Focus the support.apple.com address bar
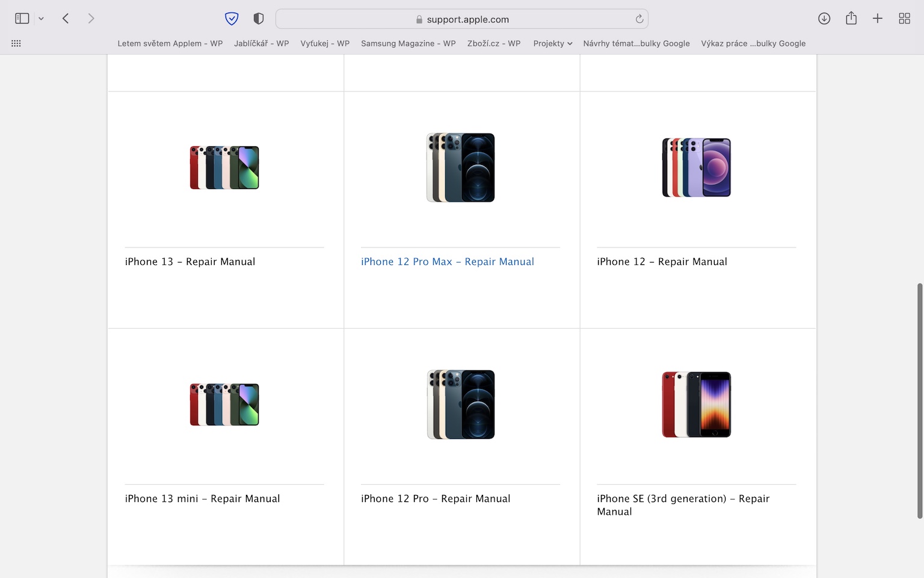The height and width of the screenshot is (578, 924). pyautogui.click(x=461, y=19)
